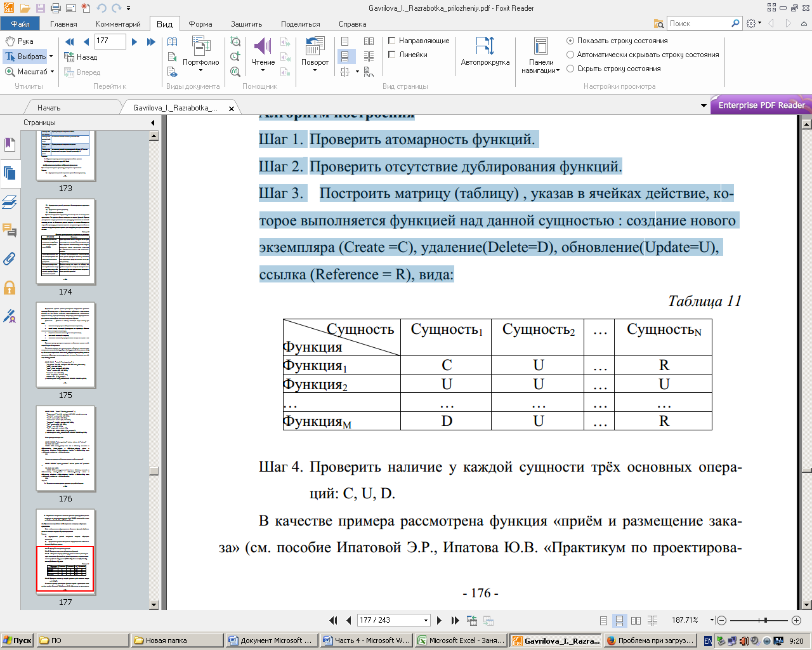
Task: Enable the Rulers (Линейки) checkbox
Action: 392,55
